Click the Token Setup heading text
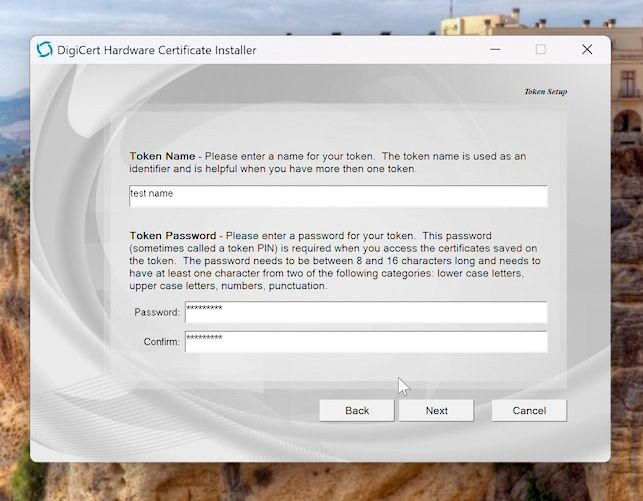The image size is (643, 501). pyautogui.click(x=545, y=91)
